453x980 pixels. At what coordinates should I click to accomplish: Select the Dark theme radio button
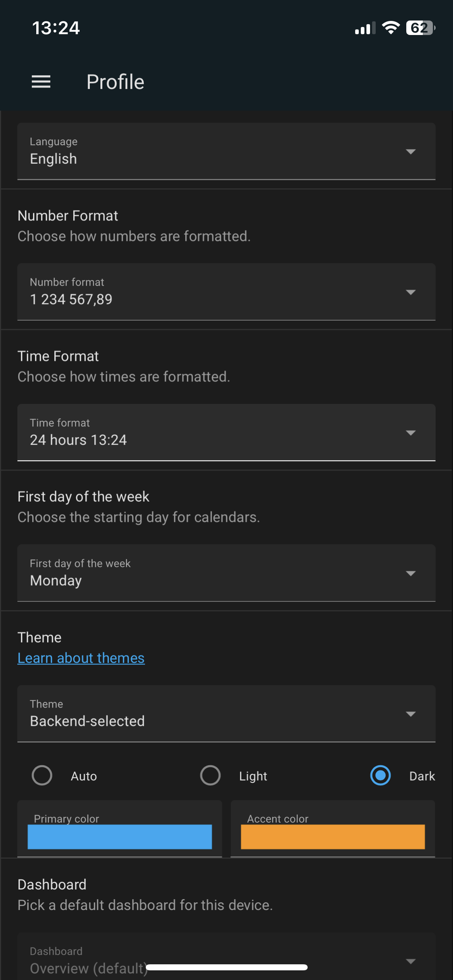pyautogui.click(x=380, y=775)
